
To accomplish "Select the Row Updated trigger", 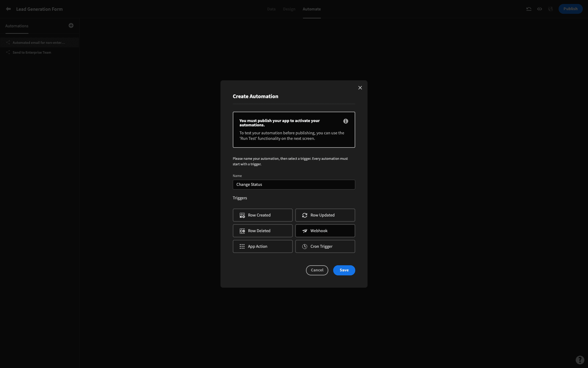I will tap(325, 215).
